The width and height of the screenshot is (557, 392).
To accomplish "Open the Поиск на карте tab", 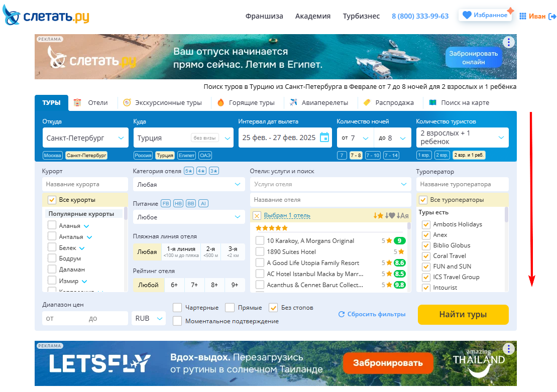I will pos(459,102).
